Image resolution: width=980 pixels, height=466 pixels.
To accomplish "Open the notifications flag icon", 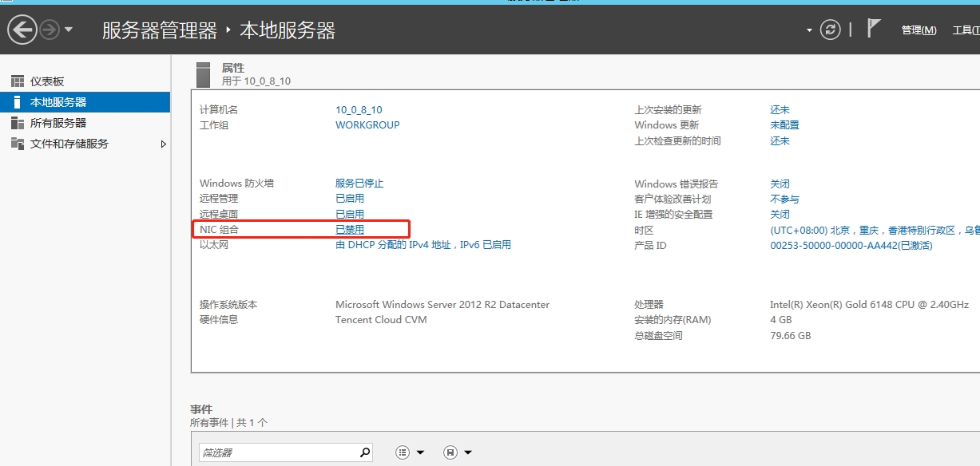I will coord(874,29).
